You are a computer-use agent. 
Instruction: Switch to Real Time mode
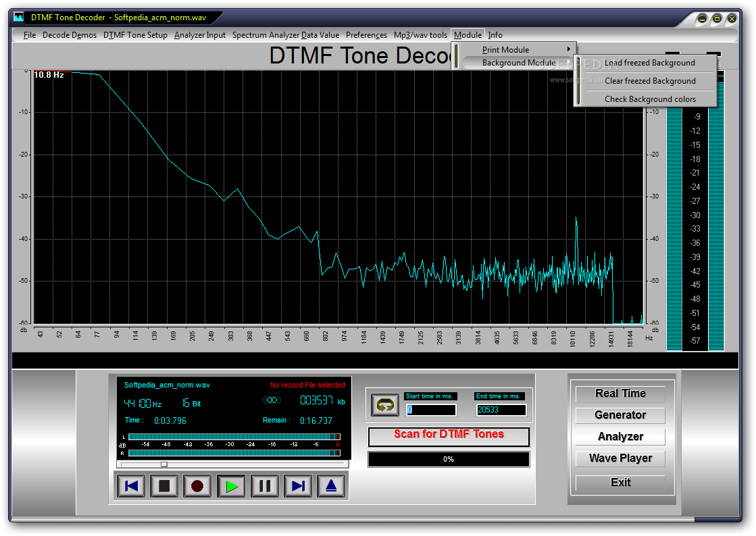tap(620, 394)
